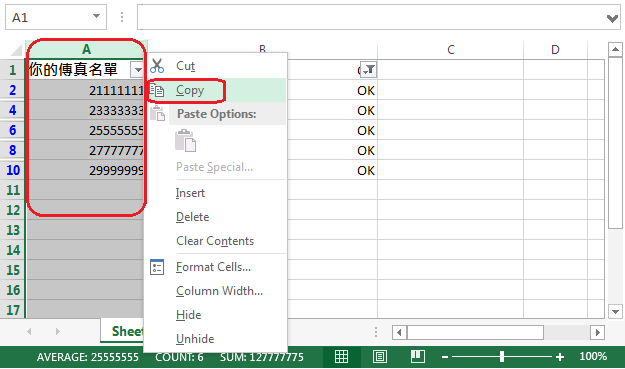625x369 pixels.
Task: Select row 10 header
Action: point(13,170)
